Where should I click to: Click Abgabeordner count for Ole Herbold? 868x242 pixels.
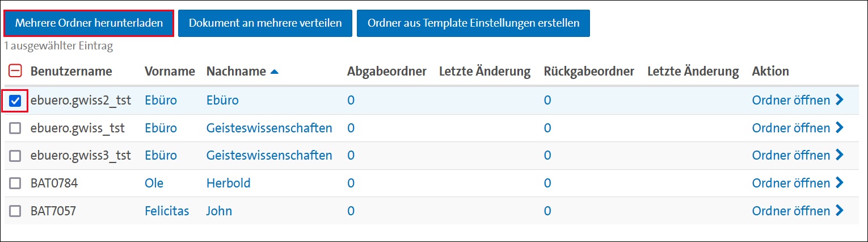click(x=351, y=183)
